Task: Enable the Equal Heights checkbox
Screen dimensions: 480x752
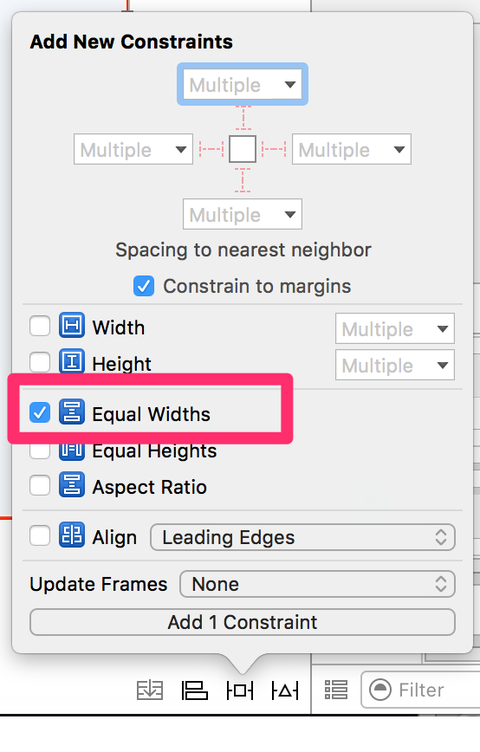Action: coord(39,450)
